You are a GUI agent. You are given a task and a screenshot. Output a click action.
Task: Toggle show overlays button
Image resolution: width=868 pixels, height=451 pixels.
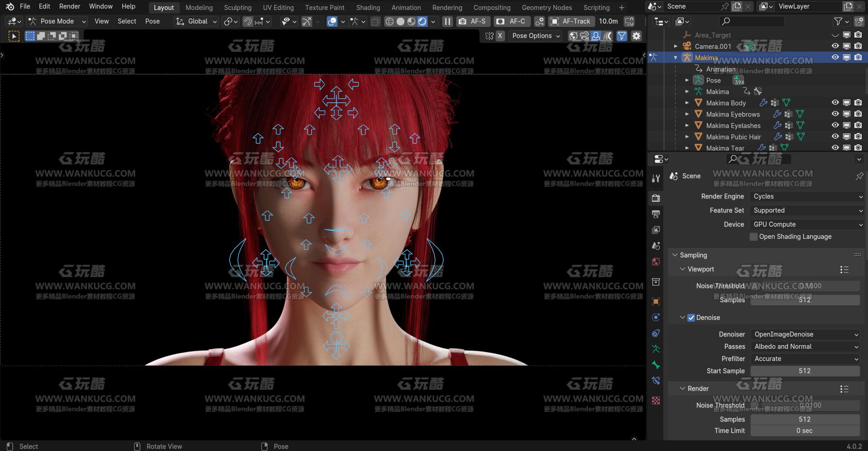coord(332,21)
